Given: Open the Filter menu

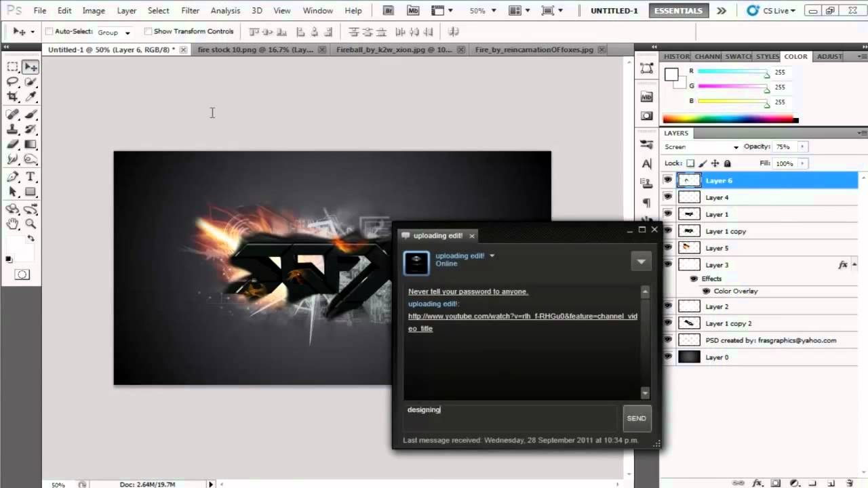Looking at the screenshot, I should (x=191, y=11).
